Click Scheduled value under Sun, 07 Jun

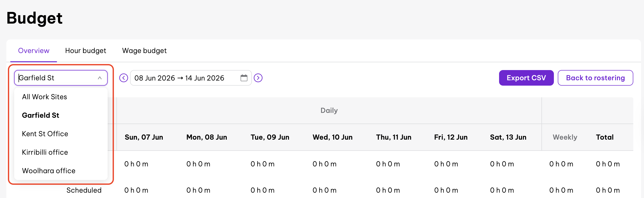(136, 190)
